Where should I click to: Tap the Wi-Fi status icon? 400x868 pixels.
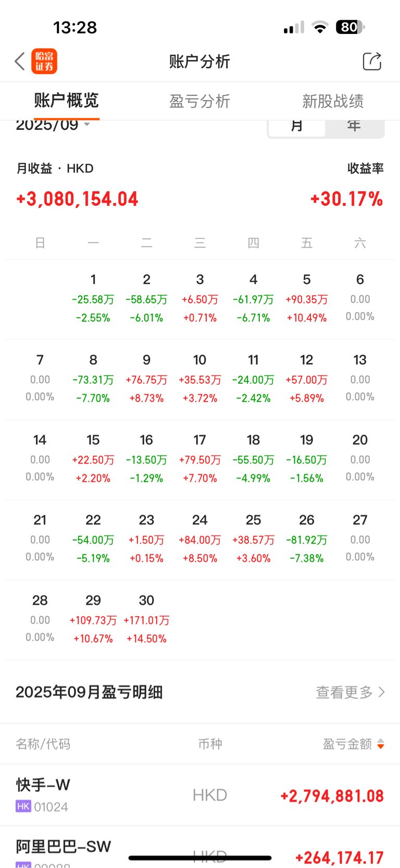click(x=320, y=28)
